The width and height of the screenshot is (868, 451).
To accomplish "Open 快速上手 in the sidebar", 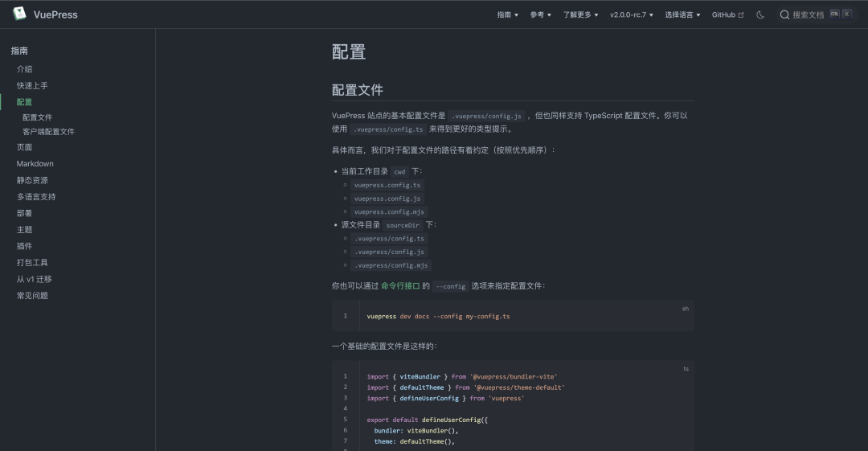I will click(32, 86).
